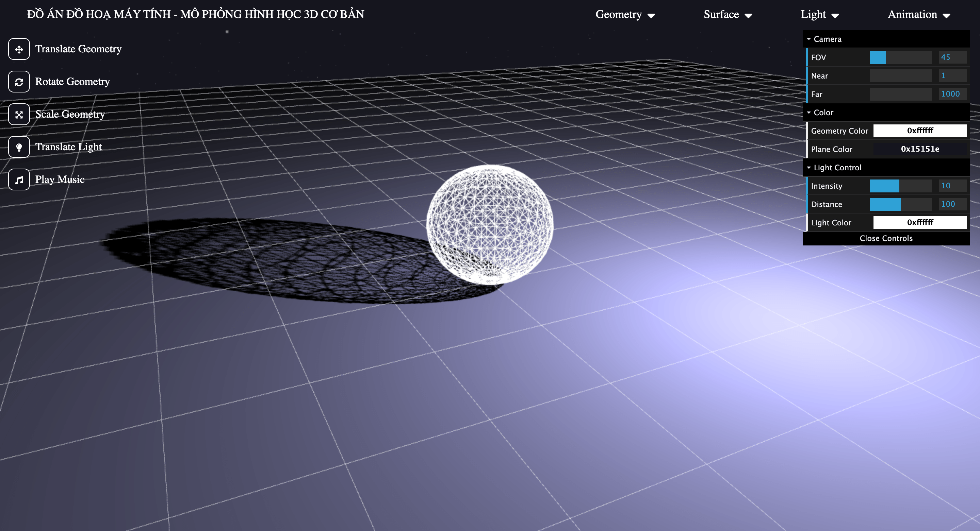Click the Surface menu item
980x531 pixels.
[x=726, y=14]
